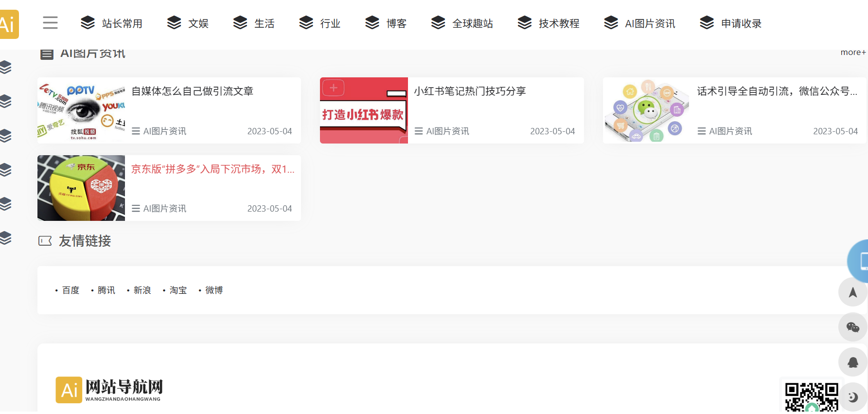Click the 友情链接 section heading
The image size is (868, 414).
85,241
